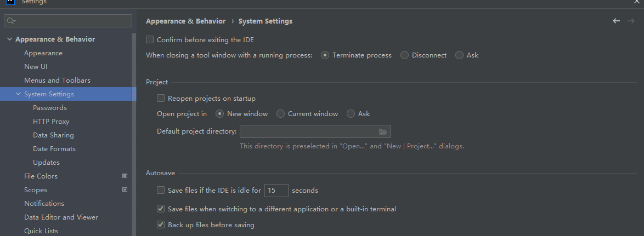This screenshot has width=644, height=236.
Task: Click Appearance & Behavior breadcrumb link
Action: coord(185,21)
